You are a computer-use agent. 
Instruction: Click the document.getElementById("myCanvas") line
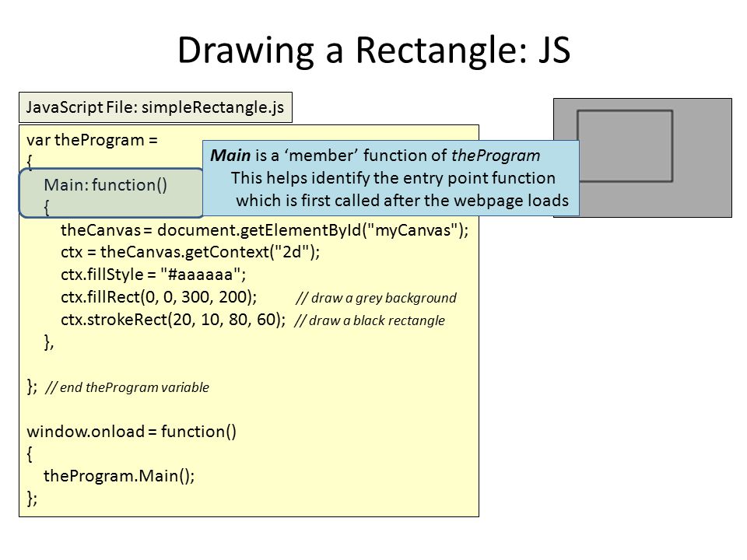pos(265,230)
